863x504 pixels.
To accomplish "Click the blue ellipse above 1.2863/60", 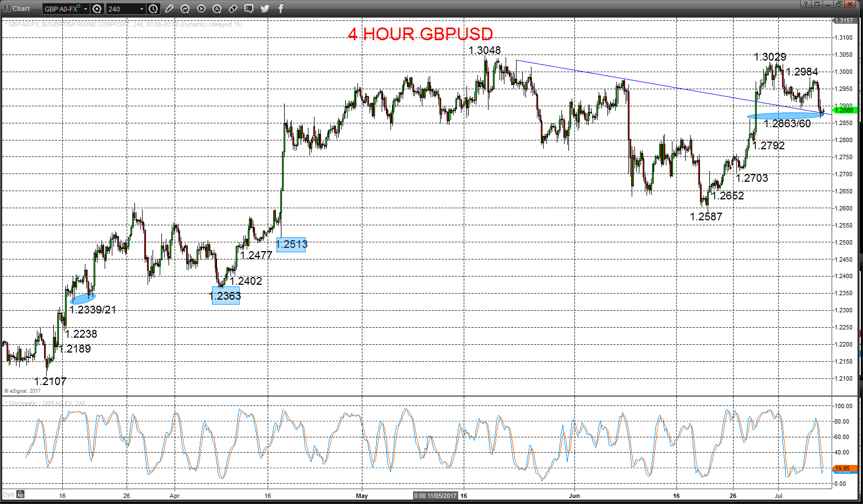I will coord(785,116).
